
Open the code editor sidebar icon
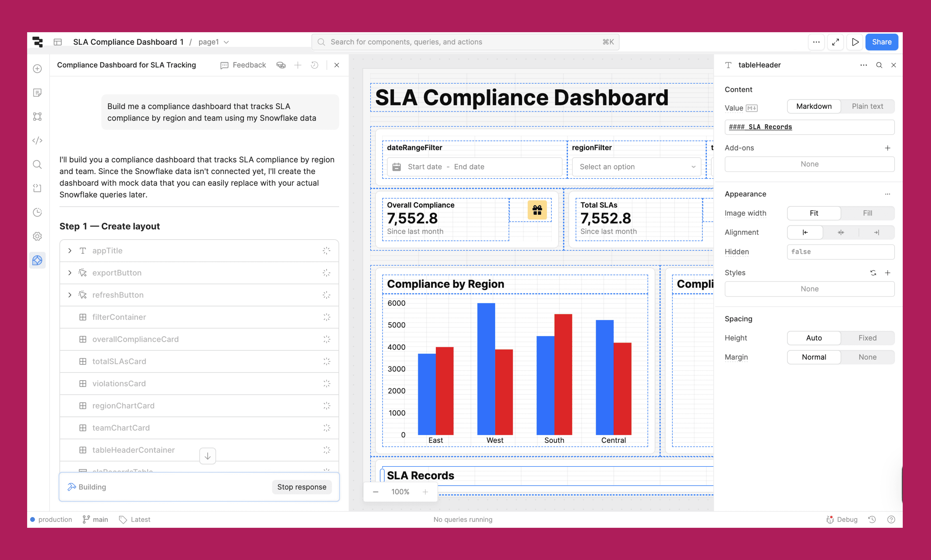tap(37, 140)
